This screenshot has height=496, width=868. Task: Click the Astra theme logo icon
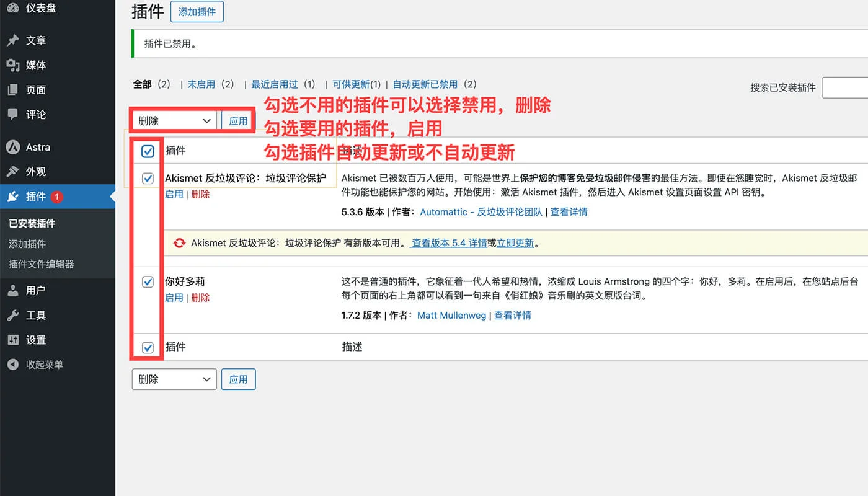[x=12, y=148]
